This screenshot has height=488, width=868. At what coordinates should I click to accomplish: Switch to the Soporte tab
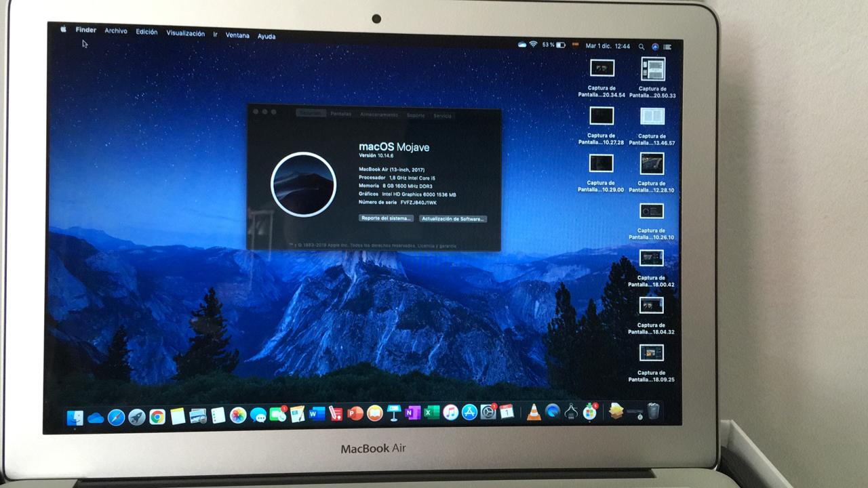(x=416, y=115)
